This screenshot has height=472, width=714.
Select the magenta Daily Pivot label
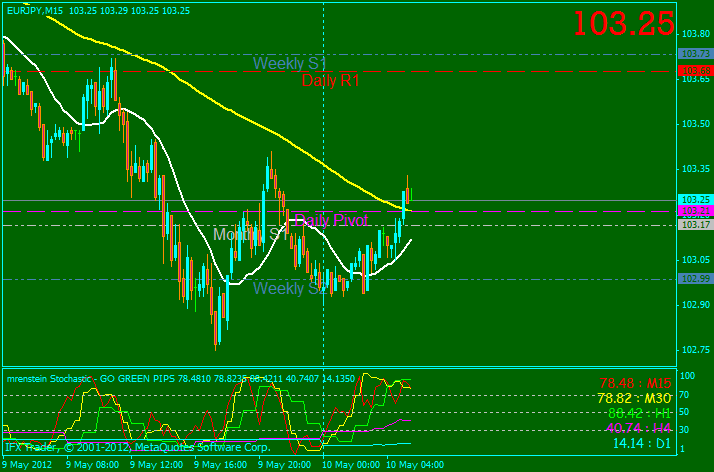330,220
